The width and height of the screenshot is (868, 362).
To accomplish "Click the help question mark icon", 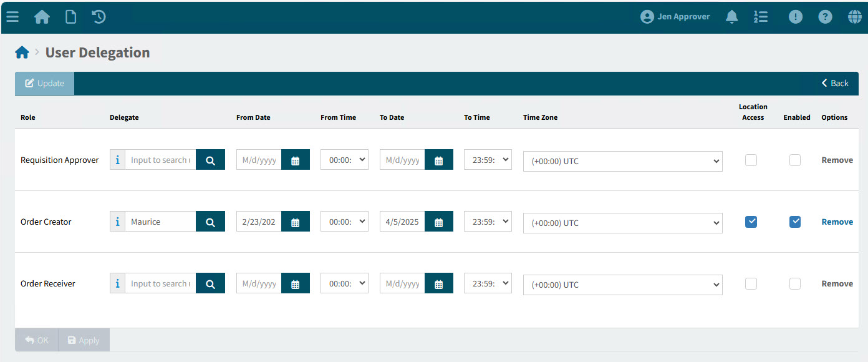I will (x=825, y=17).
